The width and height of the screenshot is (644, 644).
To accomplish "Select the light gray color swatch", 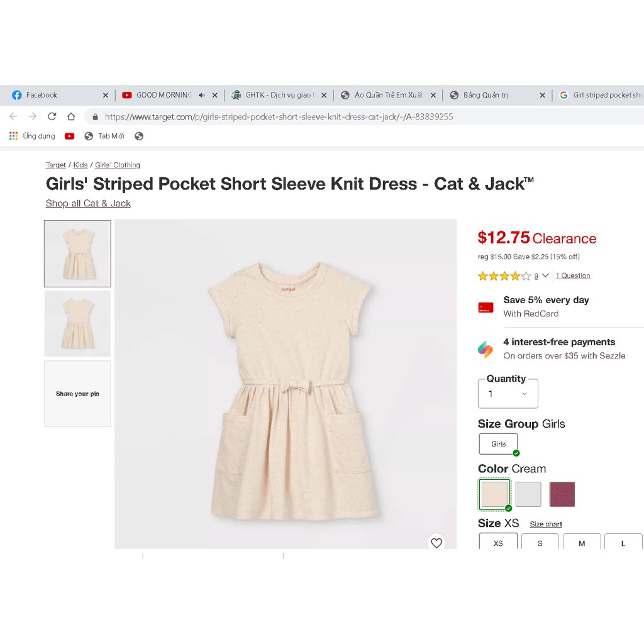I will tap(528, 494).
